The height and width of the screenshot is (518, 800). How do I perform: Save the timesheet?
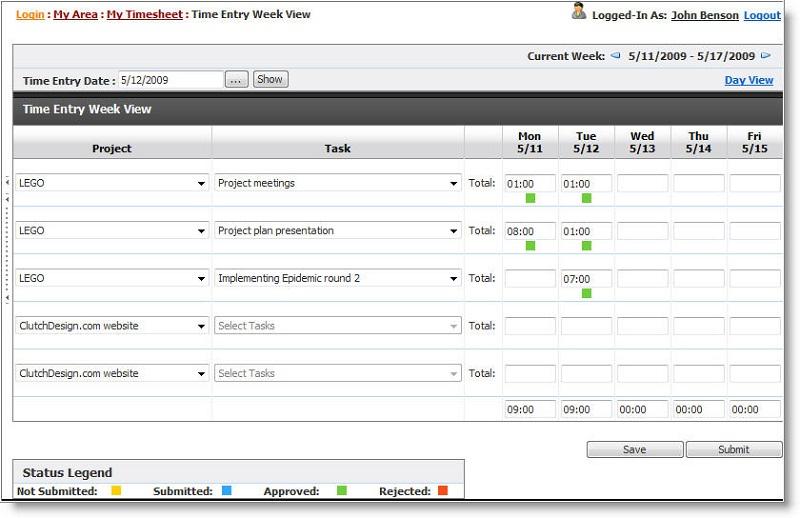point(635,450)
